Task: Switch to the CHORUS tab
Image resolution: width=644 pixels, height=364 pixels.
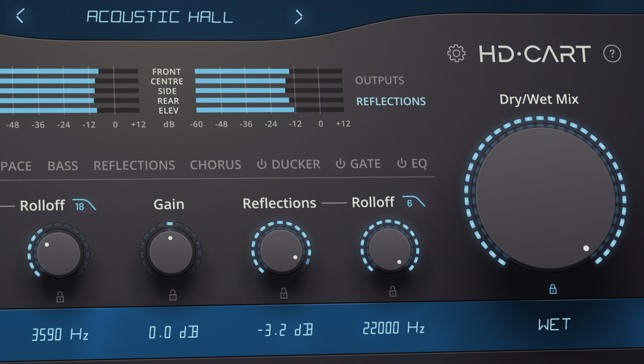Action: coord(215,165)
